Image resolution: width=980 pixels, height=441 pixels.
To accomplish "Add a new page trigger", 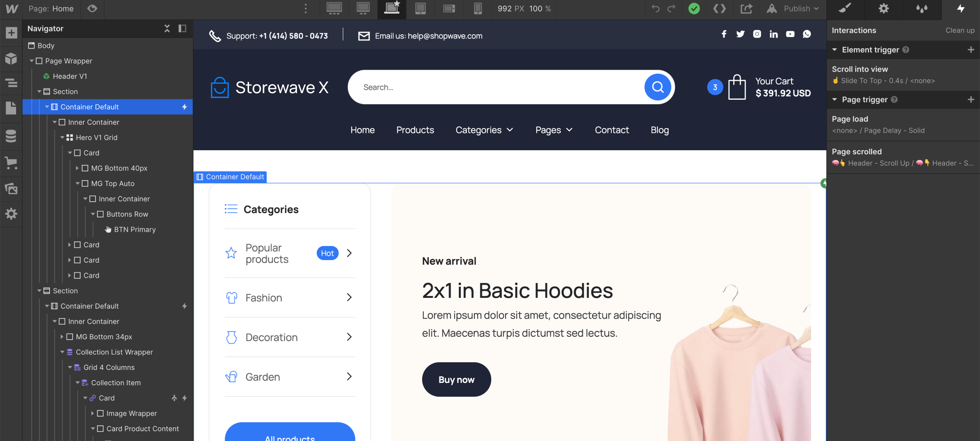I will (971, 99).
